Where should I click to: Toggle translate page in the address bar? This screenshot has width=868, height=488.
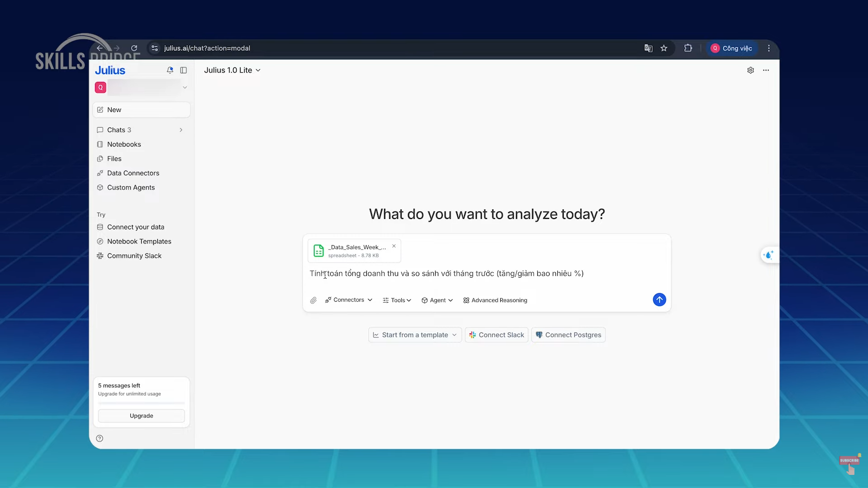648,48
